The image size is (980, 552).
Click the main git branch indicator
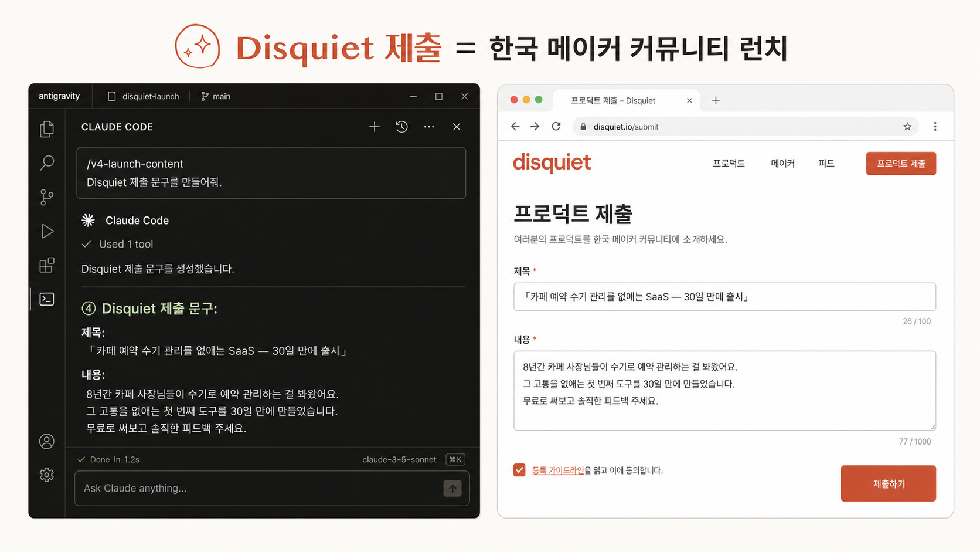(x=216, y=96)
